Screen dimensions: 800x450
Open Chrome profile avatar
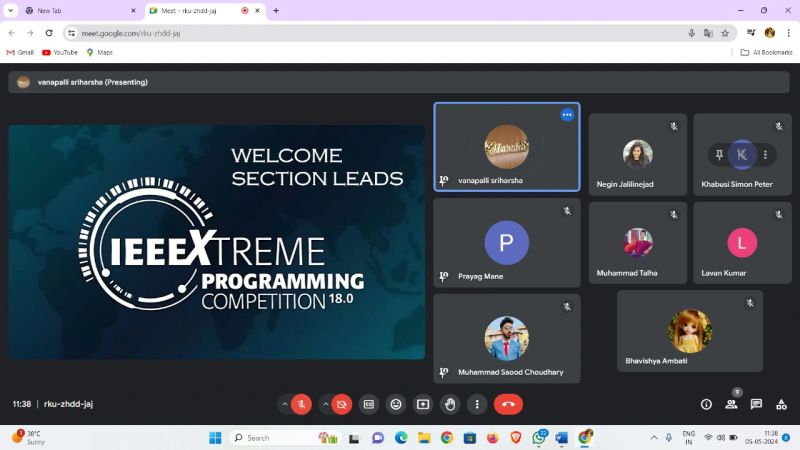[770, 33]
